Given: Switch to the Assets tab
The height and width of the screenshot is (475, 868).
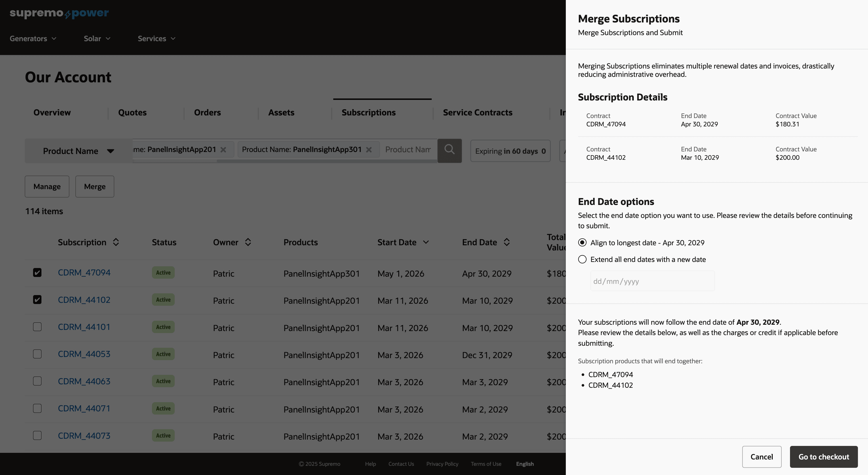Looking at the screenshot, I should tap(281, 112).
